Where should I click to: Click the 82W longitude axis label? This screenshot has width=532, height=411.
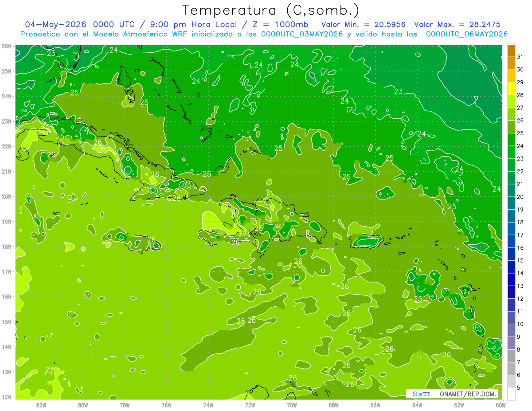(41, 405)
